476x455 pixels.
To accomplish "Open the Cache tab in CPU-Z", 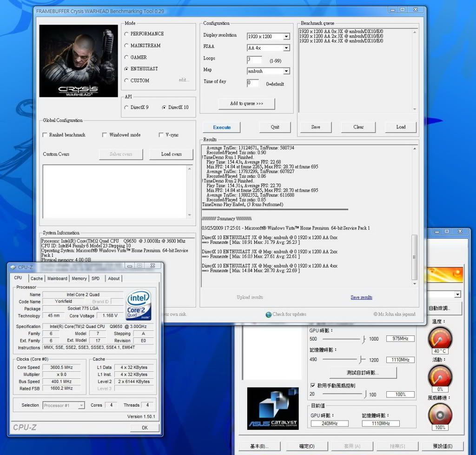I will click(37, 279).
